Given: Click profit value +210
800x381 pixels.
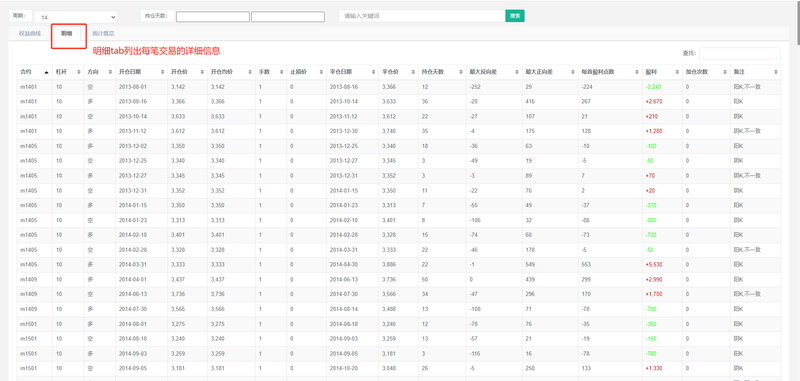Looking at the screenshot, I should click(652, 116).
